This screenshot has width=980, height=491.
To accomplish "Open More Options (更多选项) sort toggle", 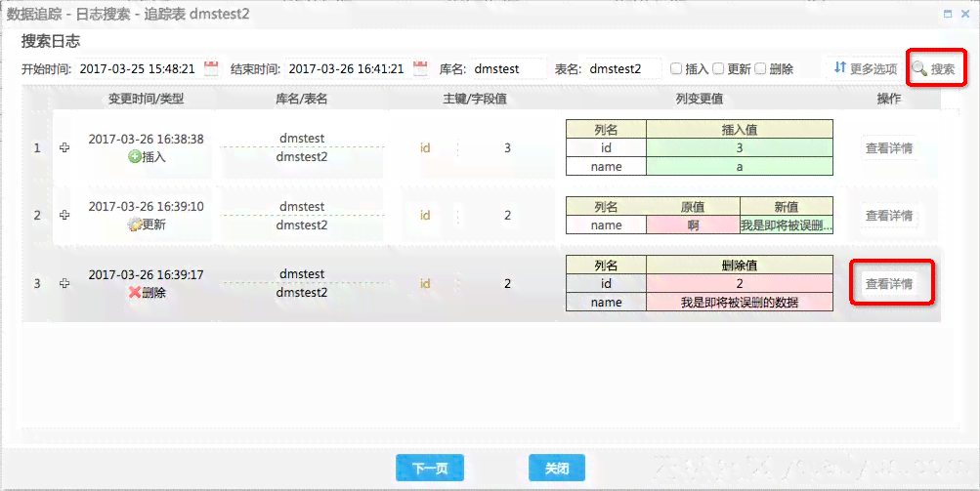I will pyautogui.click(x=866, y=68).
